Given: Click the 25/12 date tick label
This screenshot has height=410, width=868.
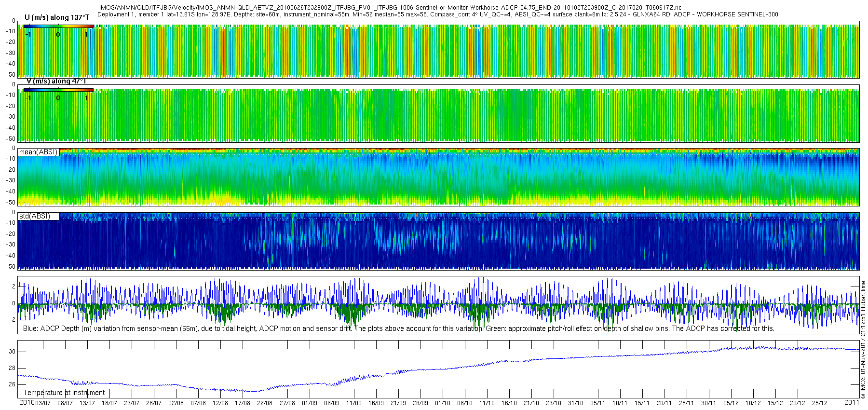Looking at the screenshot, I should click(820, 403).
